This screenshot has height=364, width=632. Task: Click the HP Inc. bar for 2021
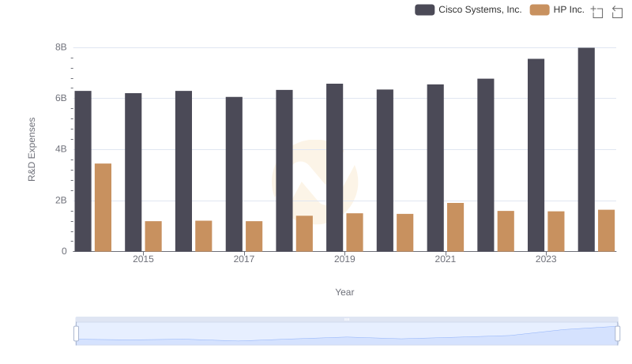(456, 227)
